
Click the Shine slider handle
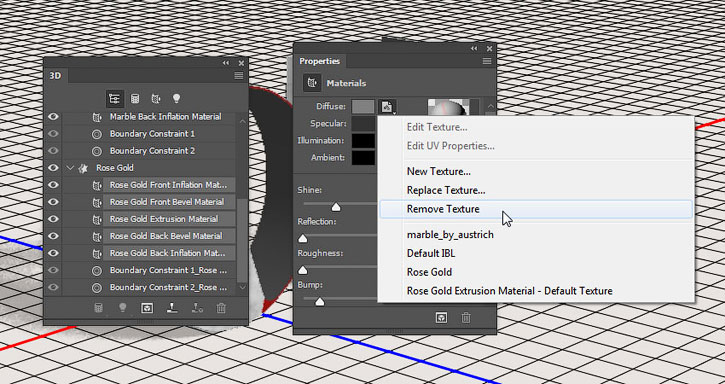point(336,207)
